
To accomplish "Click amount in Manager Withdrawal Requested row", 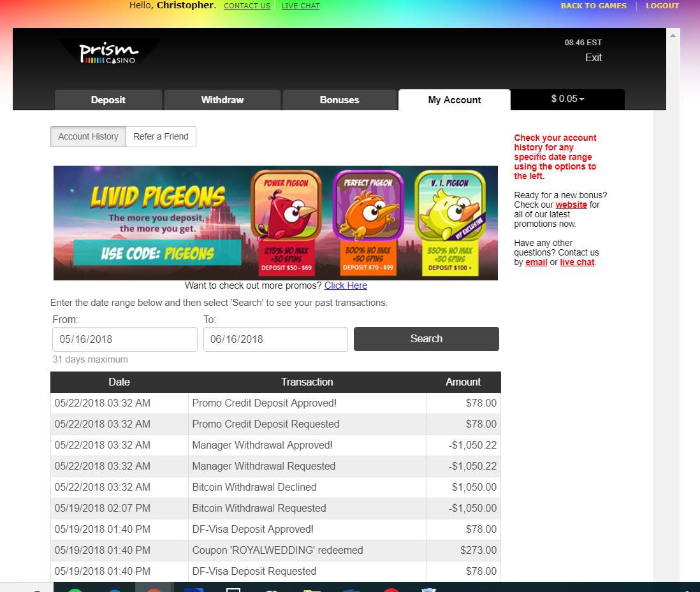I will (x=463, y=466).
